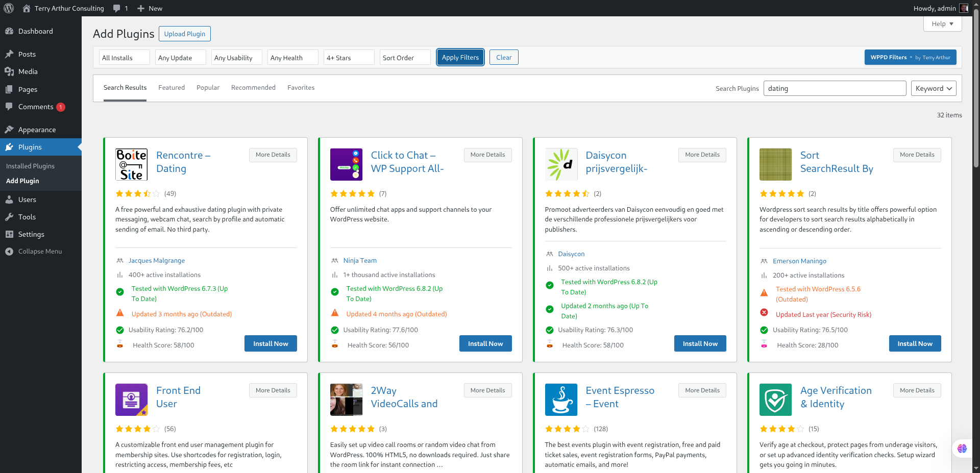Open More Details for Rencontre Dating
The image size is (980, 473).
[x=273, y=155]
